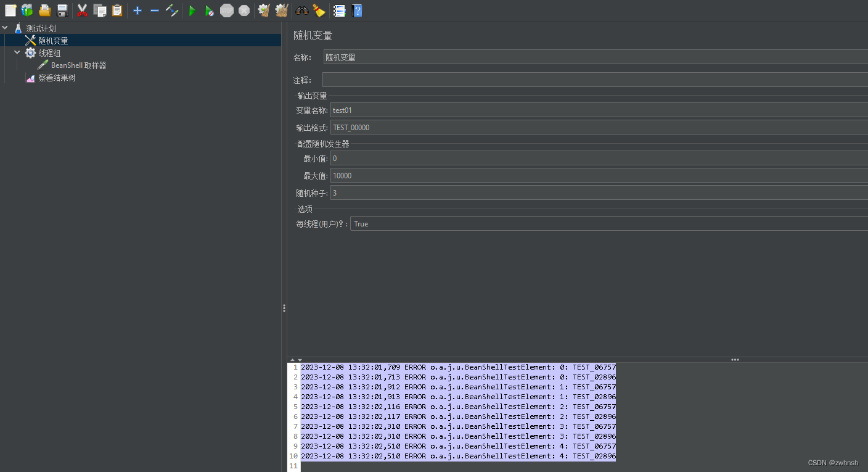Viewport: 868px width, 472px height.
Task: Click the Open file folder icon
Action: tap(44, 10)
